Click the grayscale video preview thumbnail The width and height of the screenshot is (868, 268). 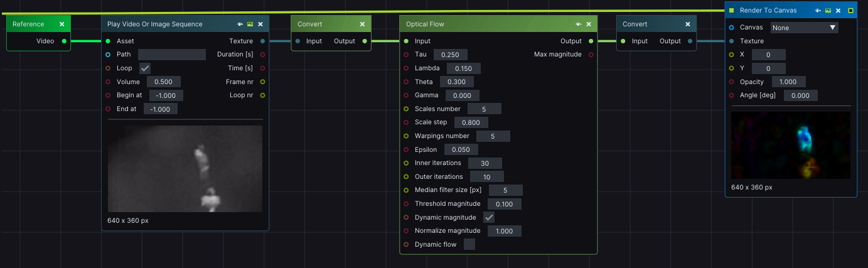[x=185, y=169]
